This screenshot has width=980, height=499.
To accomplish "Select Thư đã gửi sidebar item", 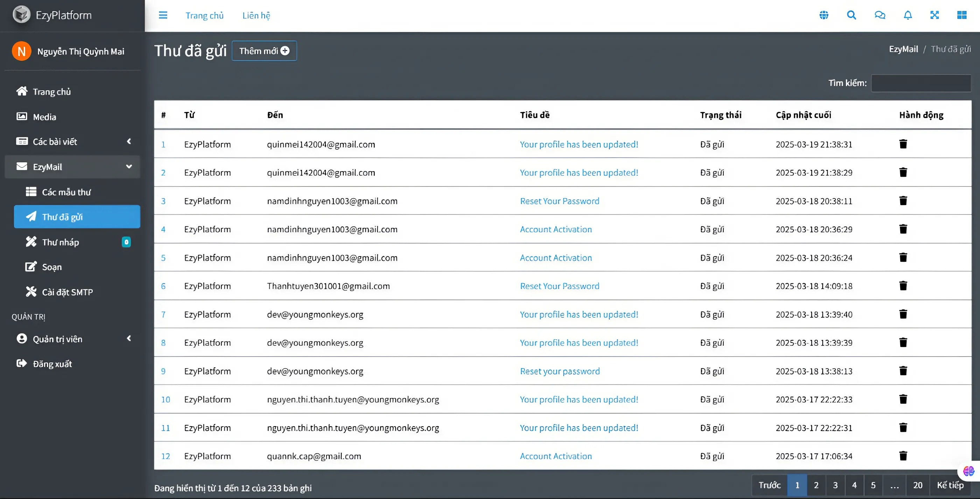I will [x=77, y=217].
